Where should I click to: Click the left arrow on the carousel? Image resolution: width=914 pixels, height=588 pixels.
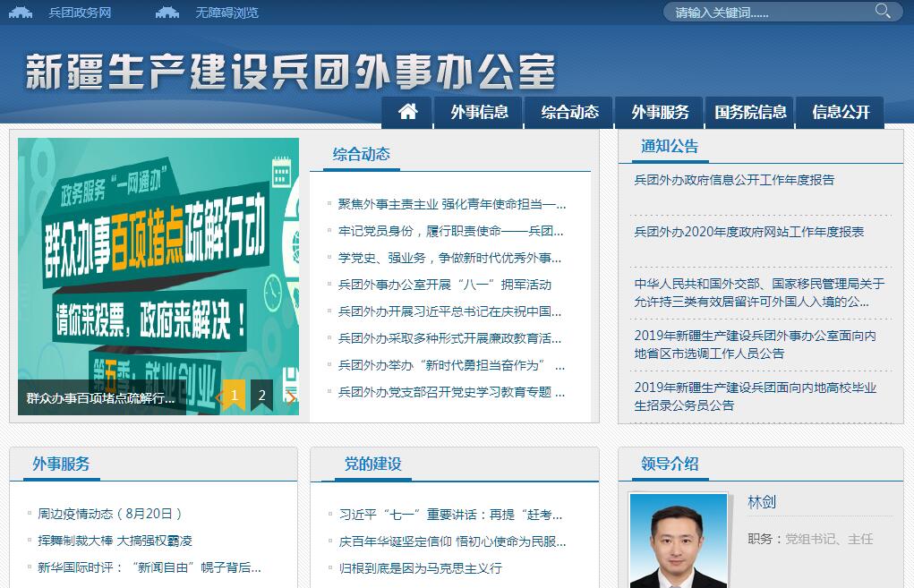218,396
